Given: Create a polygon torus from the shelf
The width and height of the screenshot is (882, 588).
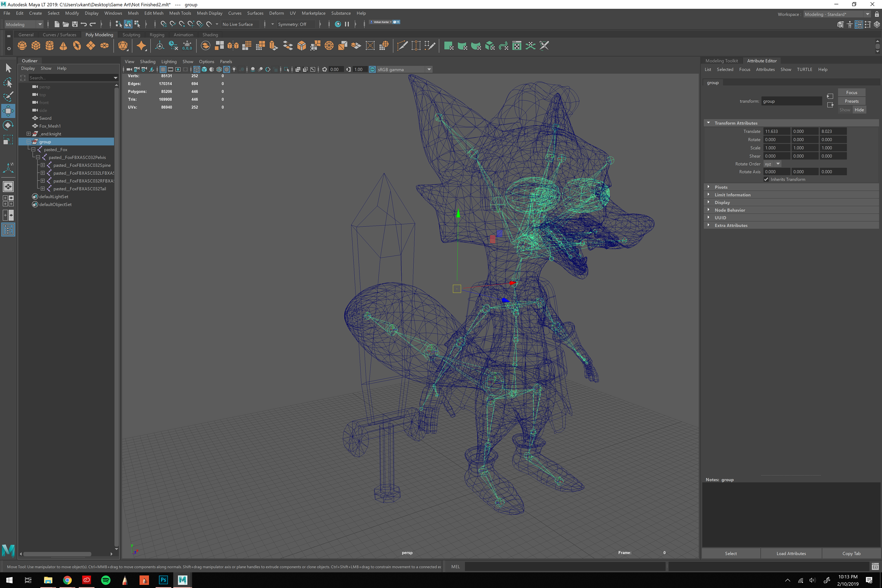Looking at the screenshot, I should [x=77, y=46].
